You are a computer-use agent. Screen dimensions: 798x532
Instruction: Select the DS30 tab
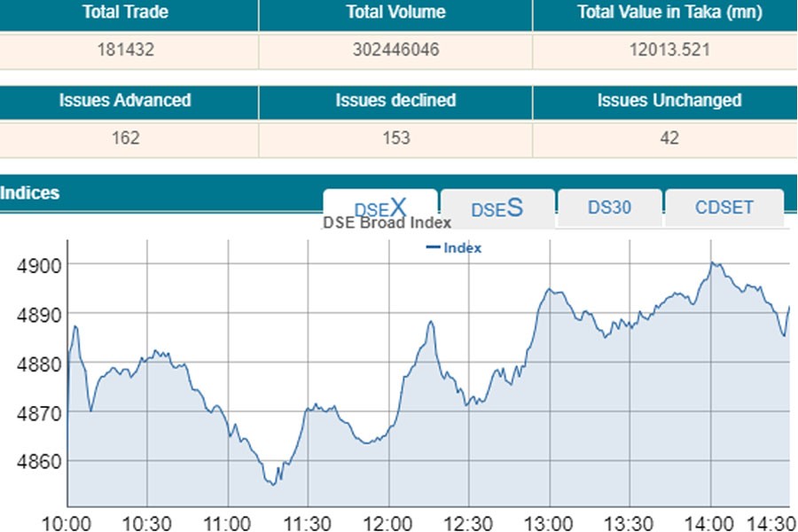tap(609, 207)
